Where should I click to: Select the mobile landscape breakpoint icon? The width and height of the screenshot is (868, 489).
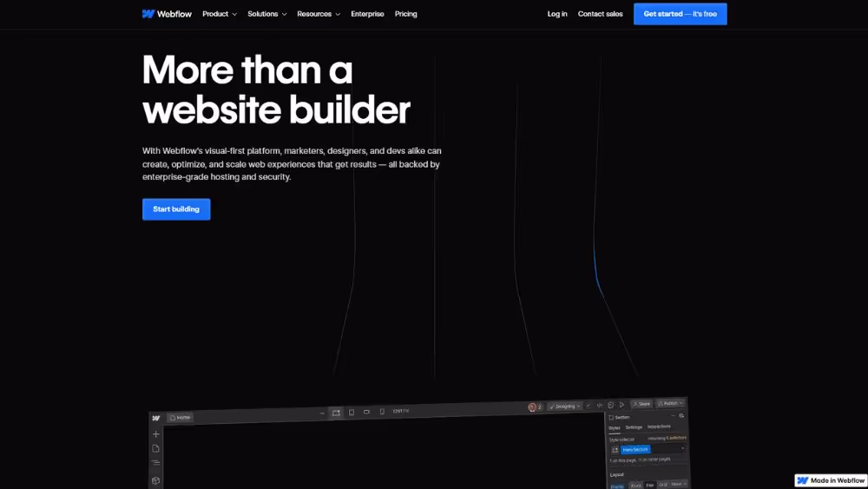pos(366,412)
